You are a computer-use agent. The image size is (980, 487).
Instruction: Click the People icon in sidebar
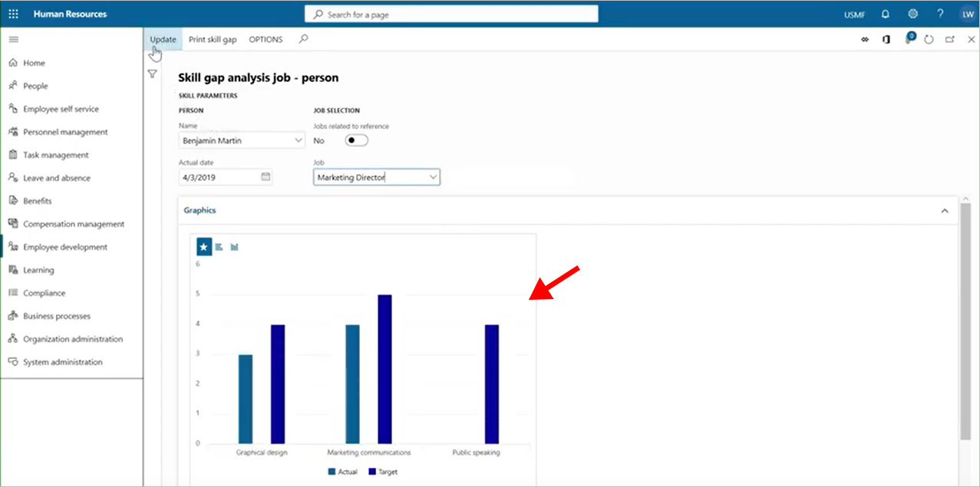13,86
